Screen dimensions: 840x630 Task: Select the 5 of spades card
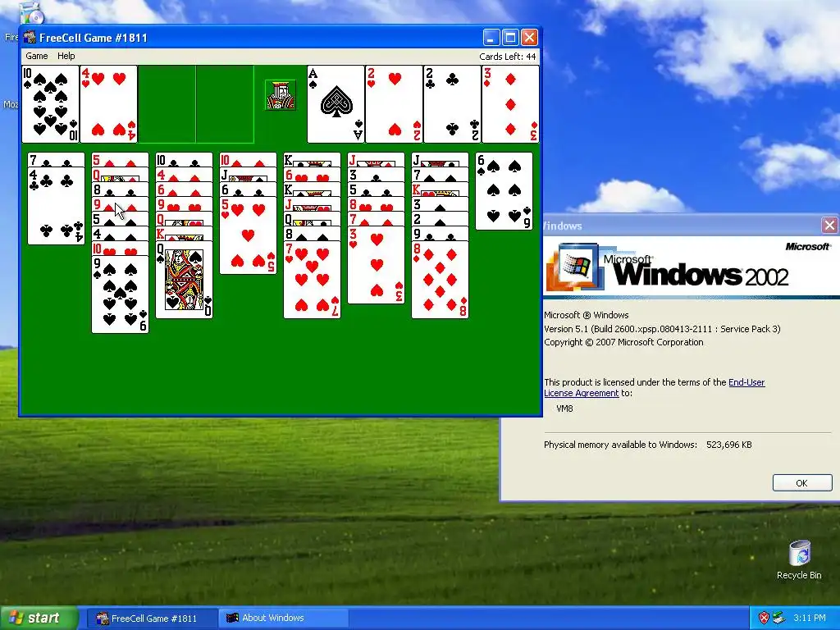click(120, 218)
